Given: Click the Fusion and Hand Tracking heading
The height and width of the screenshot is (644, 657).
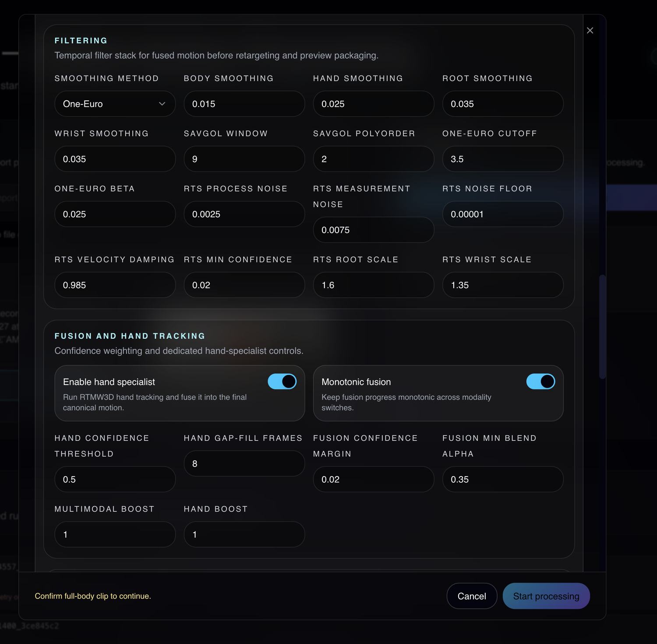Looking at the screenshot, I should coord(130,336).
